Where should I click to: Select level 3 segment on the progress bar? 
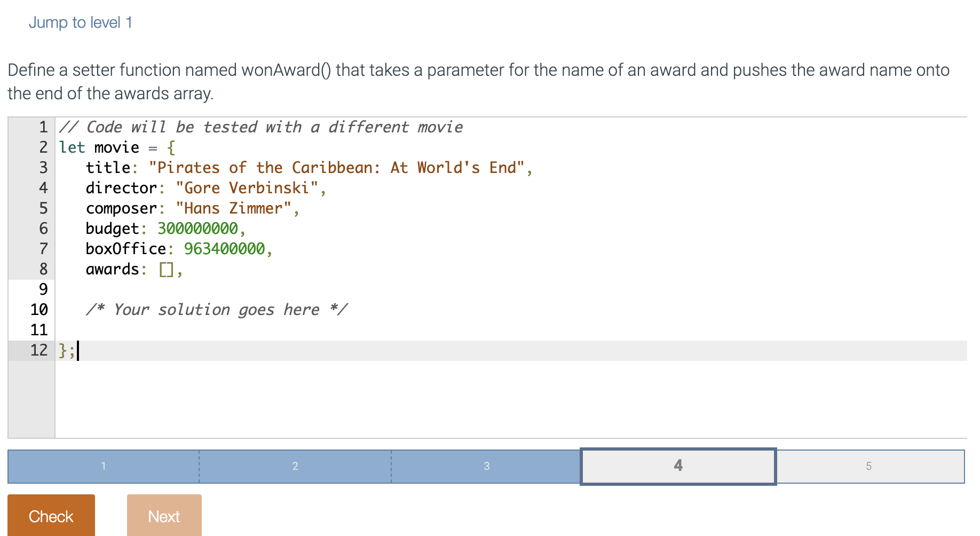(x=486, y=466)
